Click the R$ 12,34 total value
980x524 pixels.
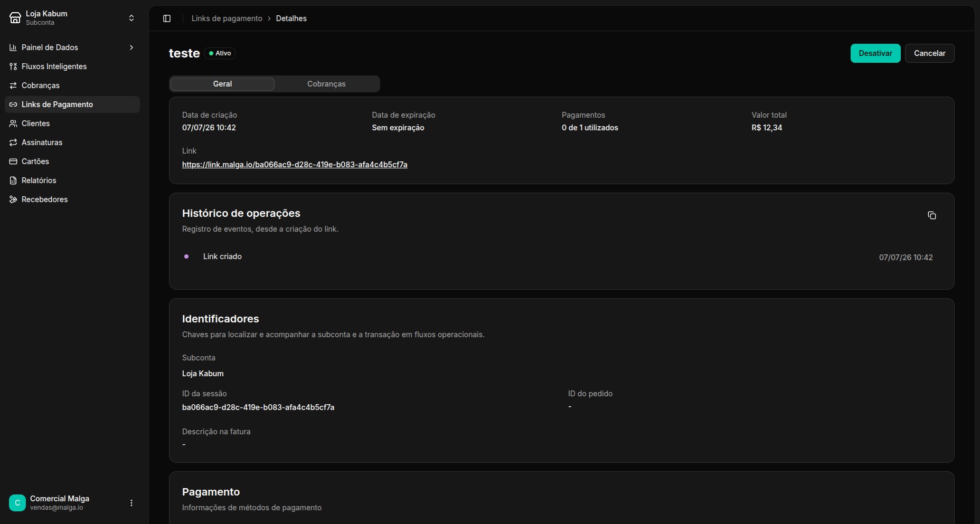tap(767, 128)
